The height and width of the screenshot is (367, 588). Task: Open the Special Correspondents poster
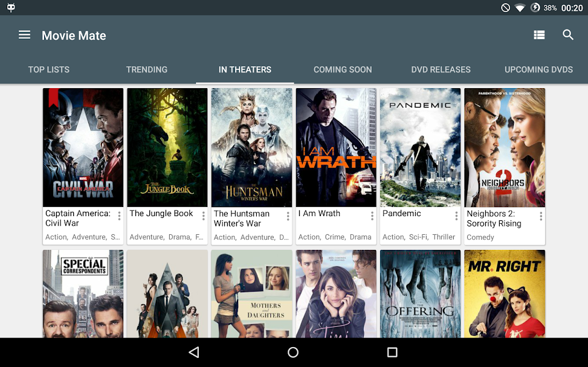[x=83, y=294]
